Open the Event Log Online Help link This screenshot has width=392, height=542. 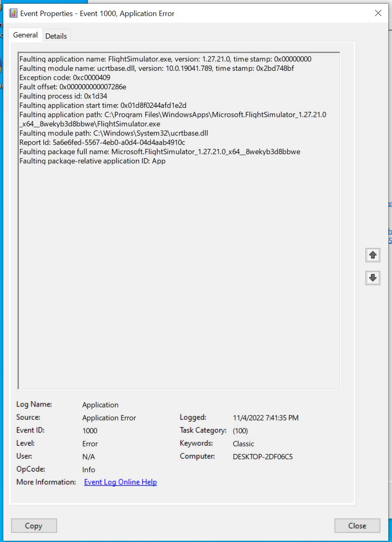[x=121, y=482]
